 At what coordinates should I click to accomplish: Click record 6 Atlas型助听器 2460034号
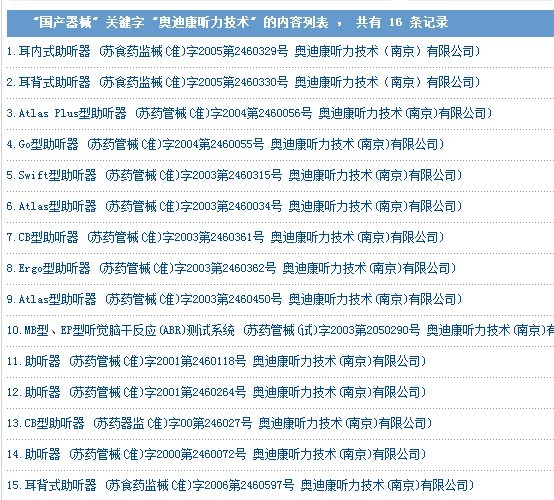(235, 206)
